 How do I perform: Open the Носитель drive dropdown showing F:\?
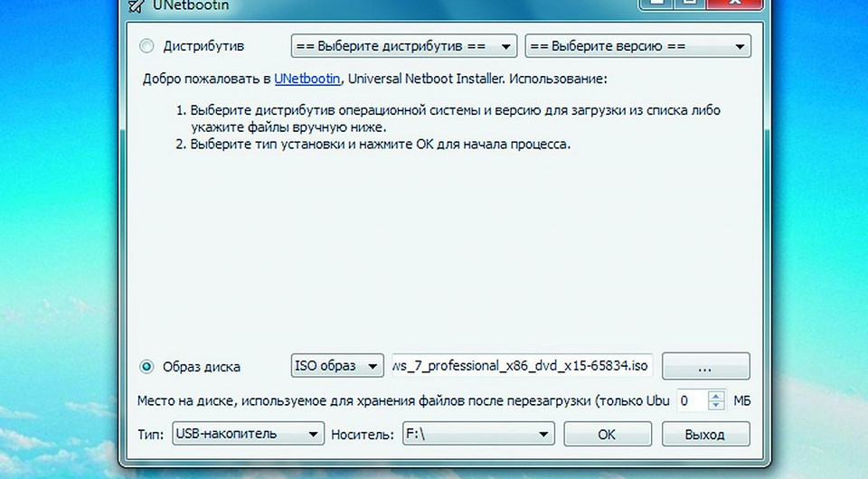point(477,434)
